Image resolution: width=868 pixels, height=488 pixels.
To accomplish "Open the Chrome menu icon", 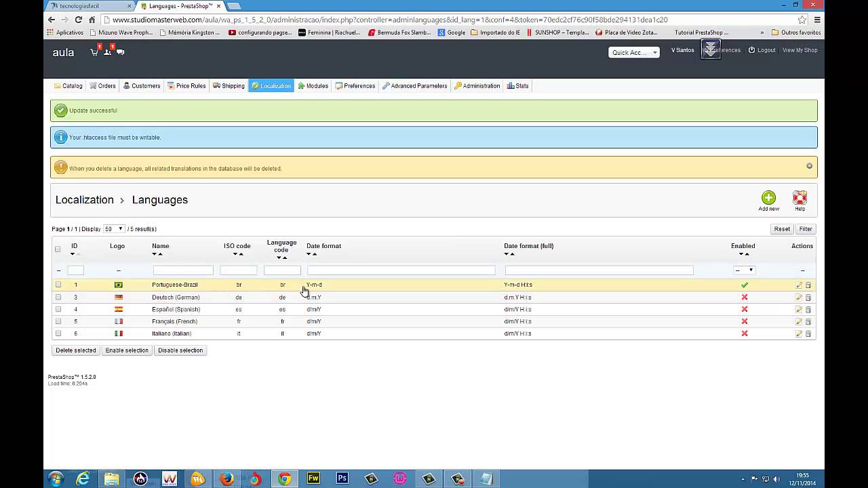I will tap(817, 20).
